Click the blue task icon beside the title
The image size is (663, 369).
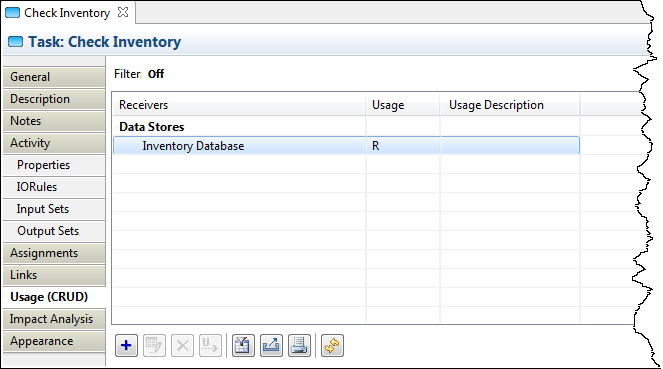[x=16, y=41]
